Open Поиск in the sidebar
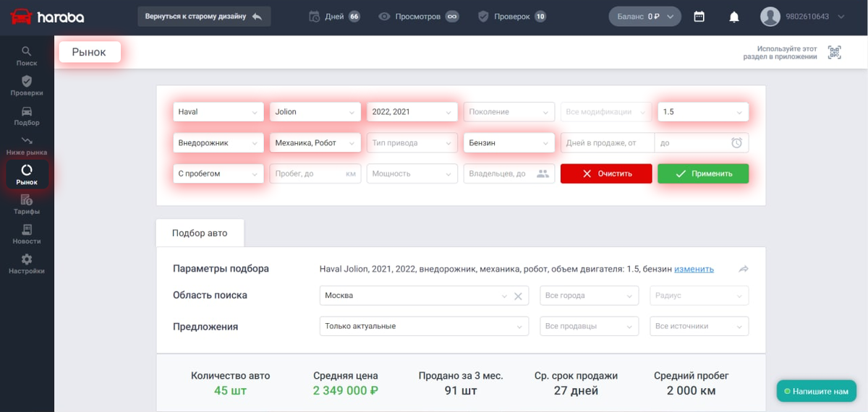Viewport: 868px width, 412px height. point(27,56)
